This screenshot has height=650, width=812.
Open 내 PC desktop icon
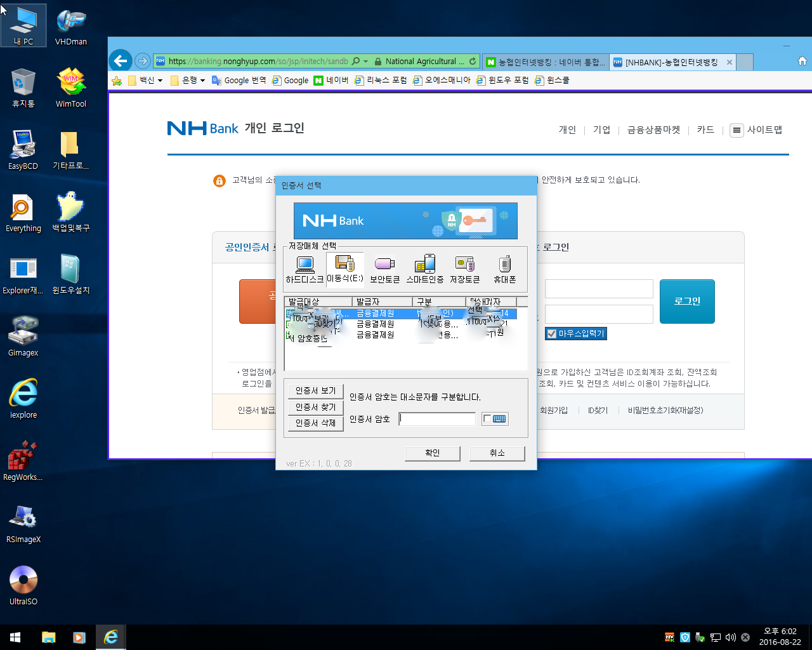23,27
